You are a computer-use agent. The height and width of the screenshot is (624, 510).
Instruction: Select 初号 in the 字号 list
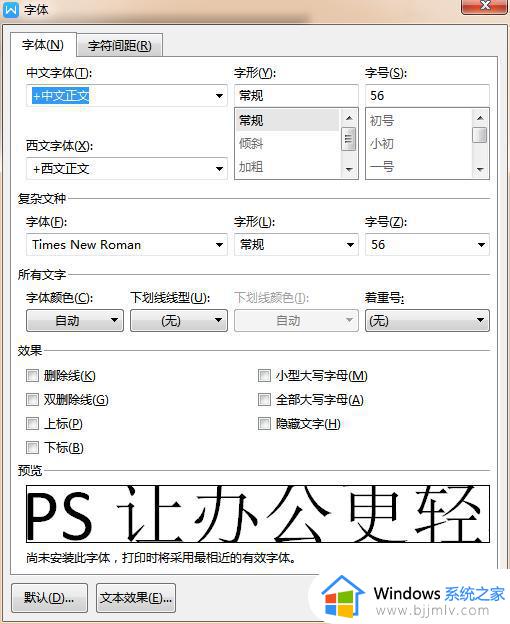pos(419,120)
